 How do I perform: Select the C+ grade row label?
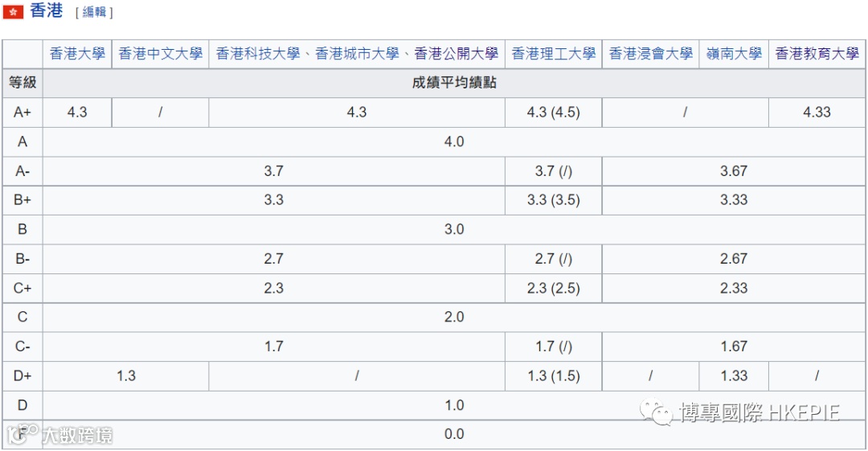23,288
